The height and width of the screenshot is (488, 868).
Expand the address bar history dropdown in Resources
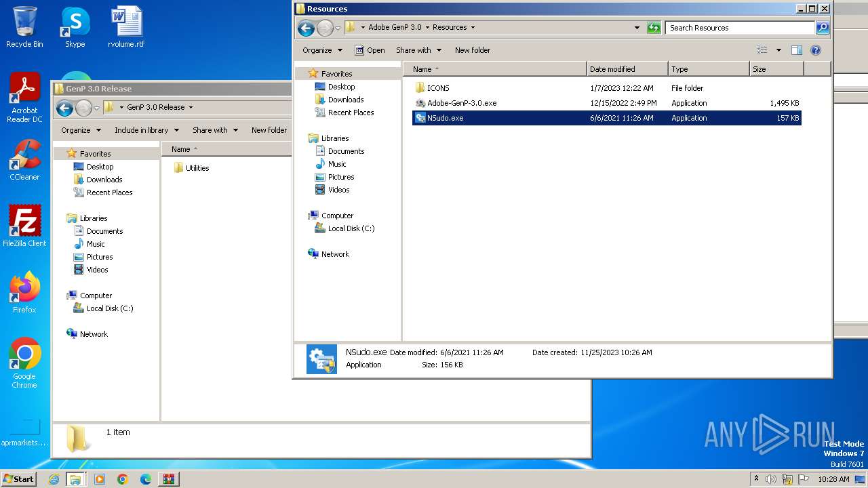click(x=637, y=28)
